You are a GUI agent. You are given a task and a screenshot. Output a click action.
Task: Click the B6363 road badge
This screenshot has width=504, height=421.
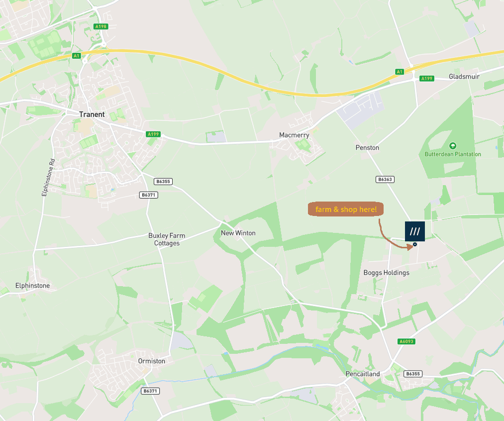coord(385,179)
